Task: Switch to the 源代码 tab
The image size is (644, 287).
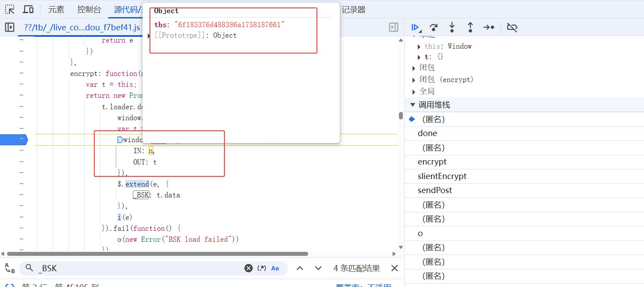Action: click(x=127, y=9)
